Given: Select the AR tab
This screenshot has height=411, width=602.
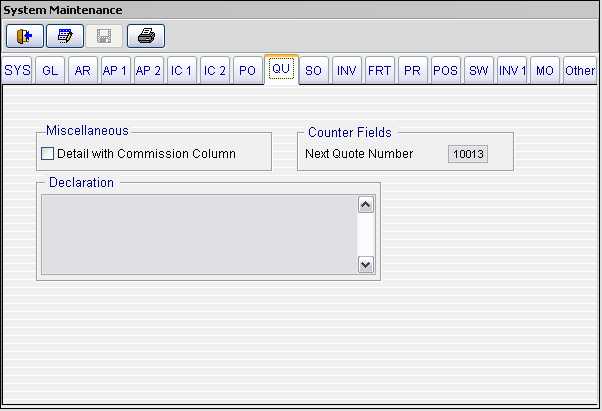Looking at the screenshot, I should click(83, 71).
